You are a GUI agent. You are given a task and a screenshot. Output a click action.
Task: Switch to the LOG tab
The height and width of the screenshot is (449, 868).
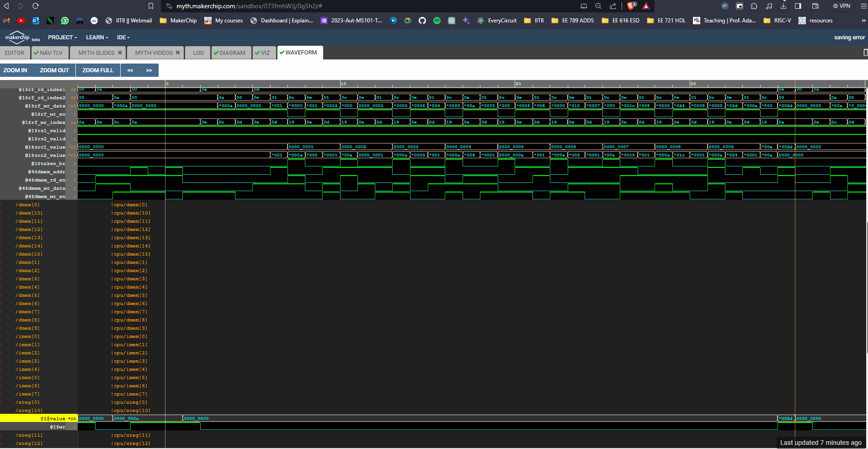pos(198,53)
